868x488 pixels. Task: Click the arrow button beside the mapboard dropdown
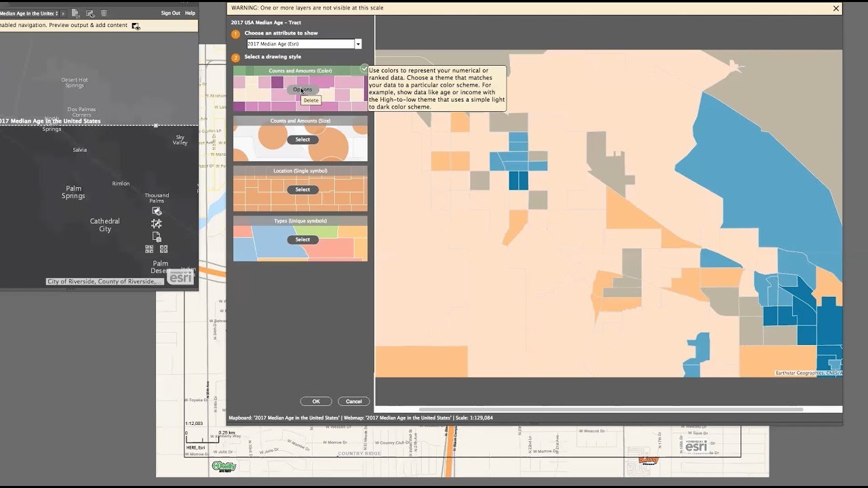63,13
